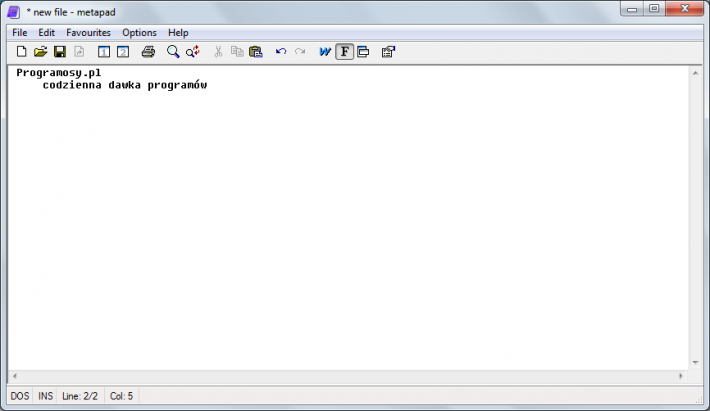Click the horizontal scrollbar right arrow
The image size is (710, 411).
tap(681, 376)
